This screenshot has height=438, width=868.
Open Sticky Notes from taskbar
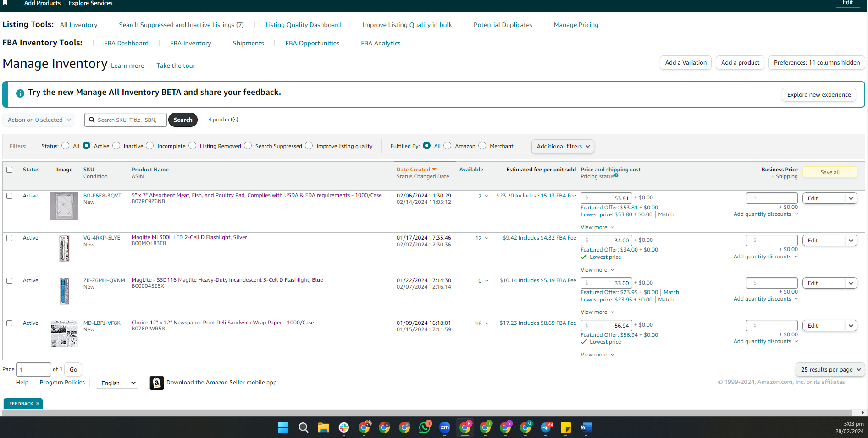566,427
